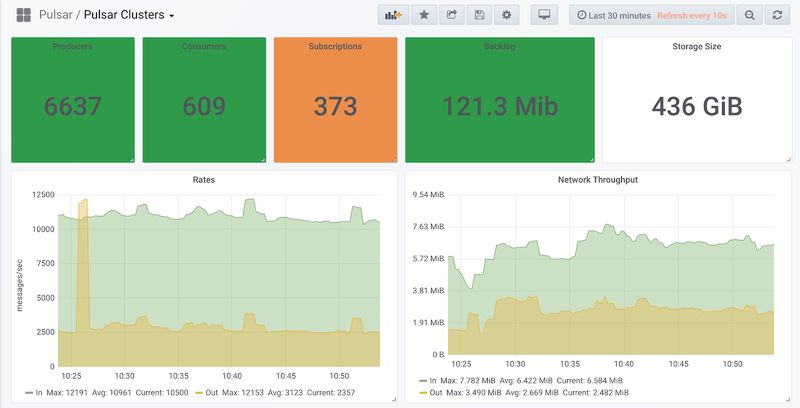800x408 pixels.
Task: Open the Grafana dashboards grid icon
Action: 23,15
